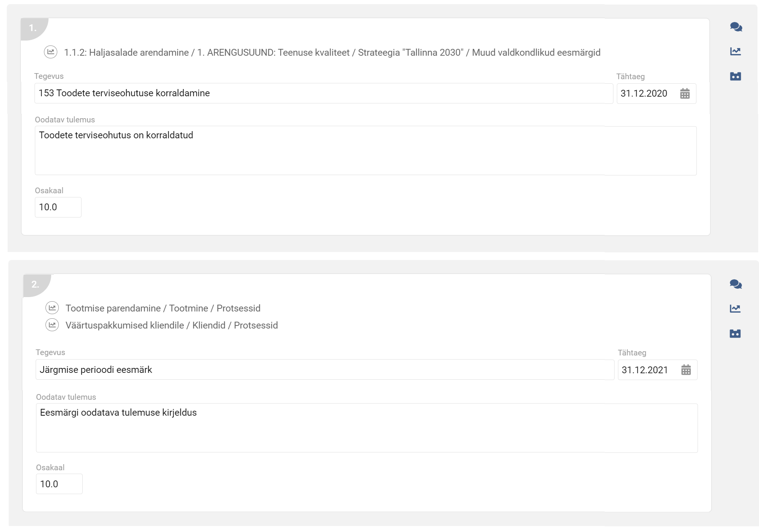This screenshot has width=759, height=532.
Task: Click chart icon before Haljasalade arendamine
Action: [x=50, y=52]
